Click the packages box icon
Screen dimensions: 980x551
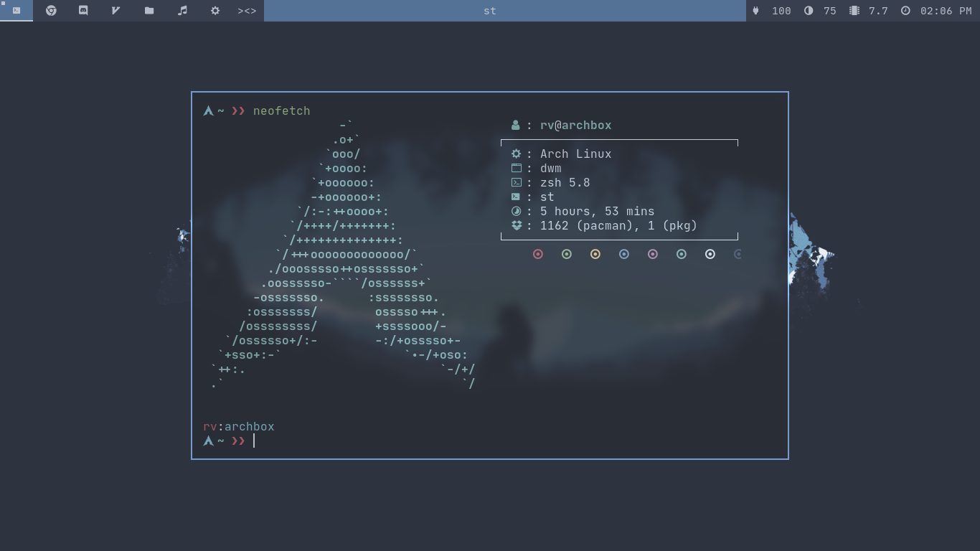coord(516,225)
